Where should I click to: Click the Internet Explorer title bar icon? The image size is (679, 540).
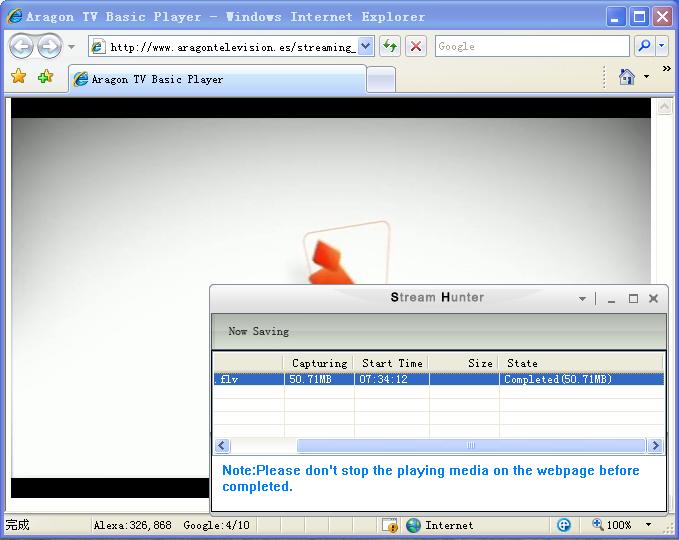[14, 16]
